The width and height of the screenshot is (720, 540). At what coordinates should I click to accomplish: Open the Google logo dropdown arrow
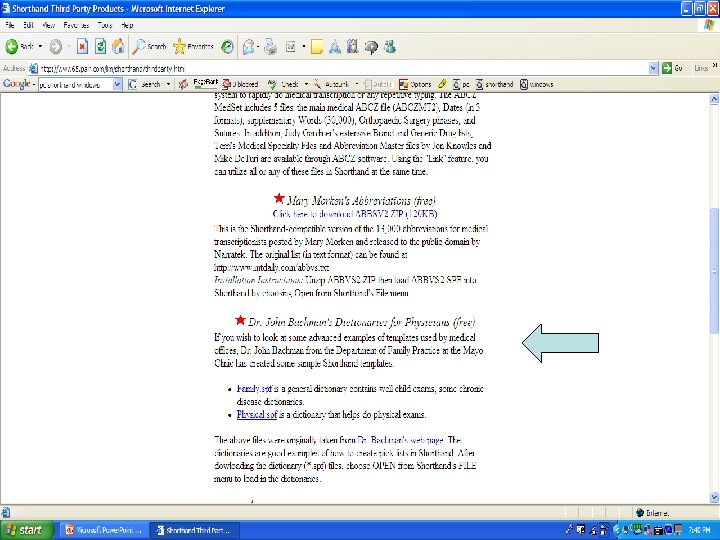coord(34,84)
